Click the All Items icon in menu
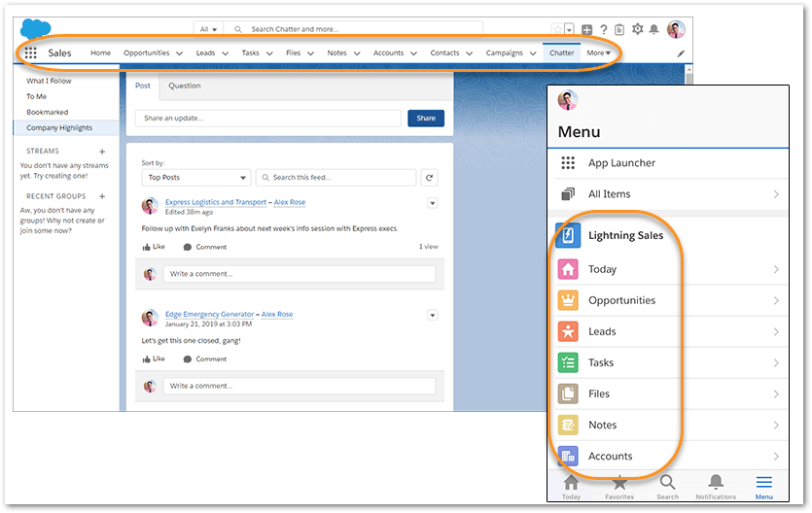 click(x=568, y=194)
